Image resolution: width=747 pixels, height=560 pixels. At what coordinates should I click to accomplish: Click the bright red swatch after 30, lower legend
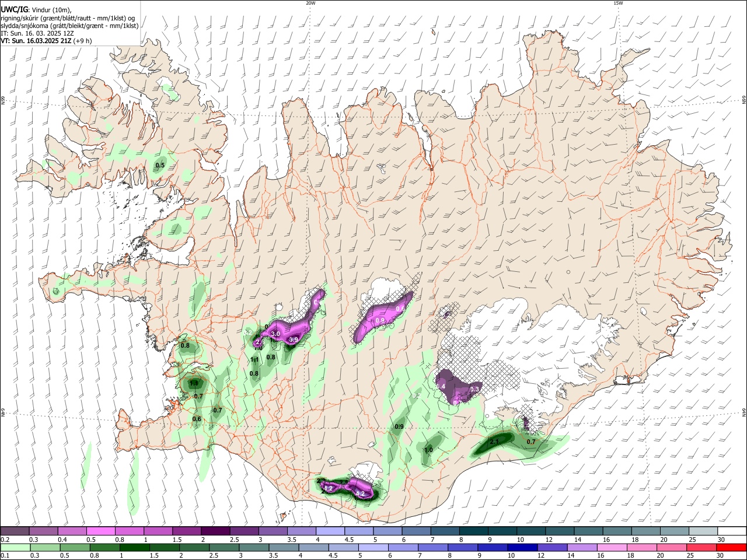pyautogui.click(x=732, y=547)
